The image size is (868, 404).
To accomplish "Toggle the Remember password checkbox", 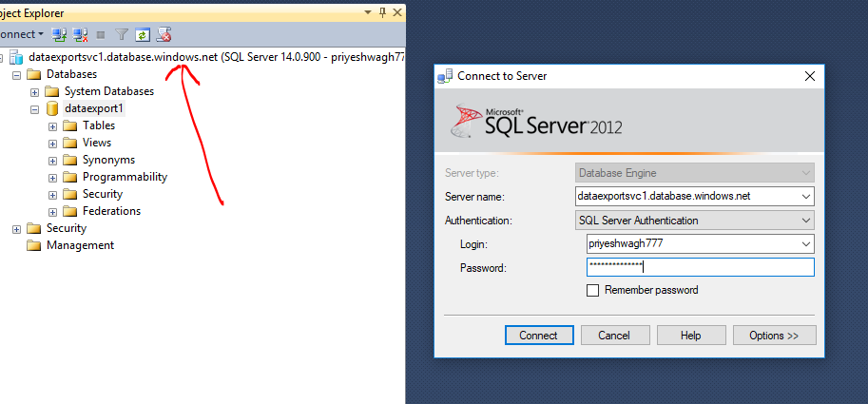I will point(592,291).
